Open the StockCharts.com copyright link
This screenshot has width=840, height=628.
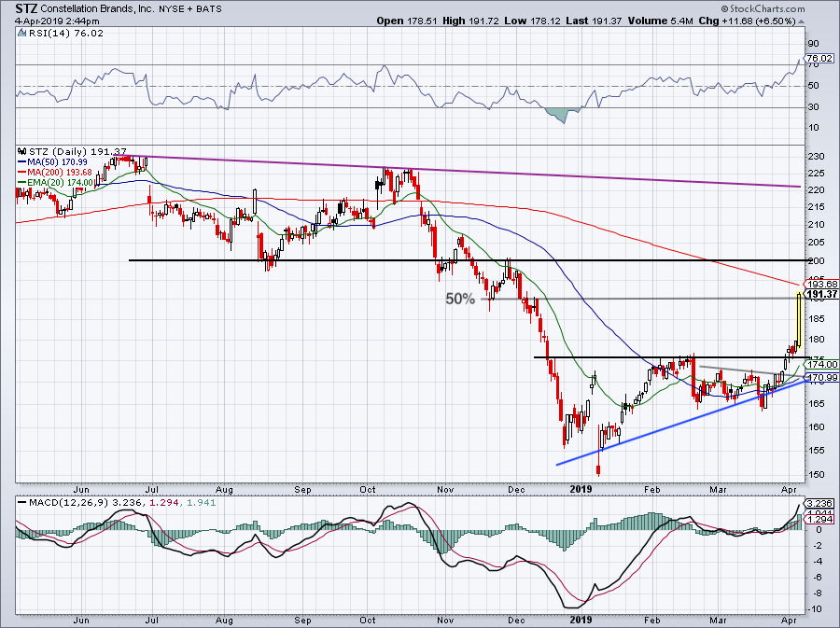click(763, 9)
